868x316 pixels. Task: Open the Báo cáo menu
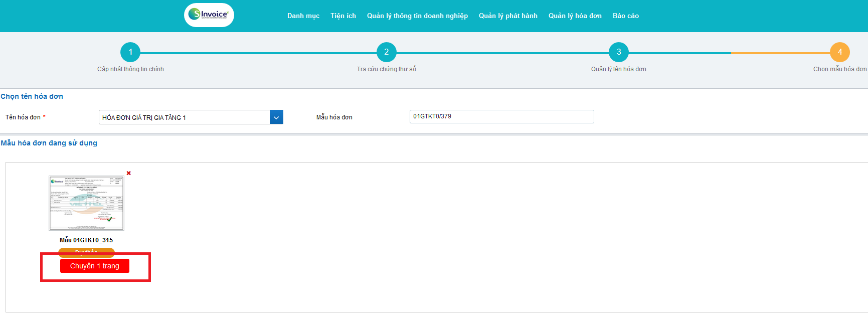[x=625, y=16]
